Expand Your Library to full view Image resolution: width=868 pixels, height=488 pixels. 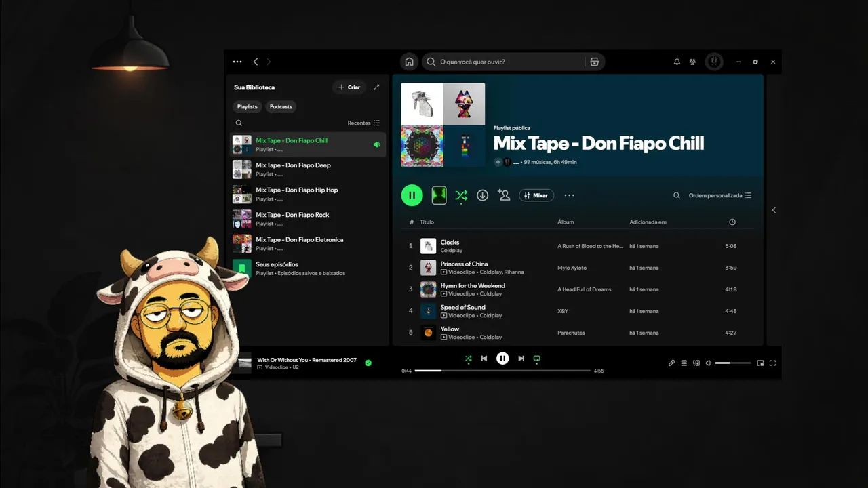coord(377,87)
